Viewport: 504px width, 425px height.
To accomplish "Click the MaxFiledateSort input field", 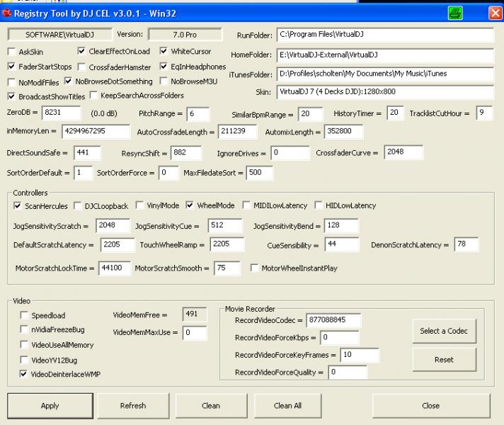I will click(259, 173).
